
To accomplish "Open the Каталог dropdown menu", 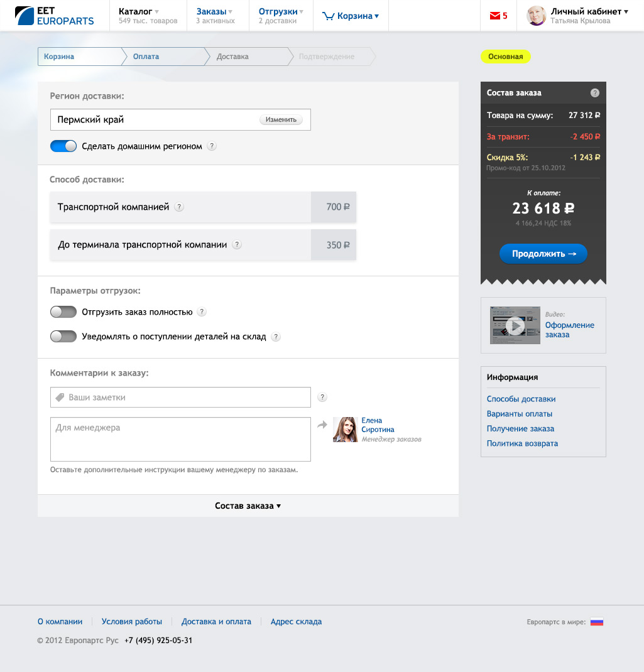I will [x=139, y=11].
